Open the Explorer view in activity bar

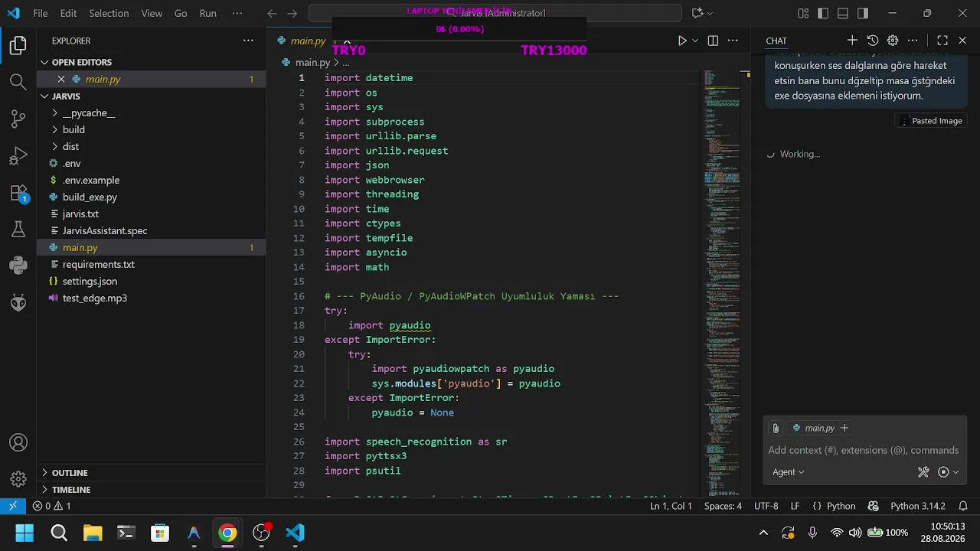pyautogui.click(x=18, y=45)
